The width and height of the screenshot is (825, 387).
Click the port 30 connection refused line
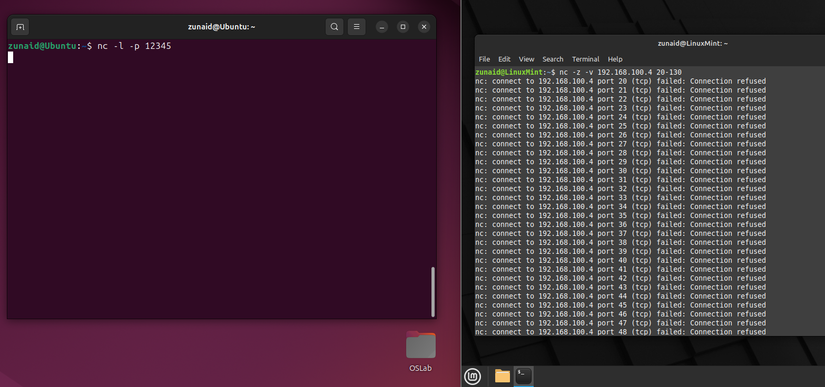coord(620,170)
